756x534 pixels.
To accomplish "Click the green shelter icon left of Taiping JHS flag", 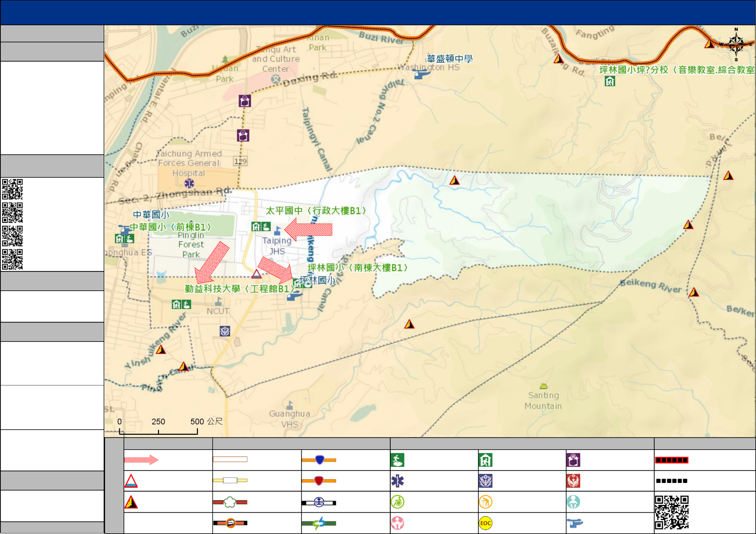I will [256, 227].
